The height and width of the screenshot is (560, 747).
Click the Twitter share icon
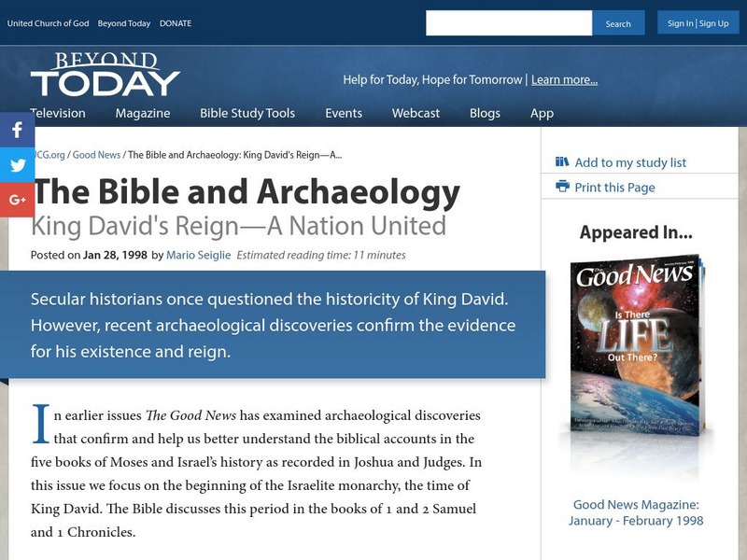[17, 165]
